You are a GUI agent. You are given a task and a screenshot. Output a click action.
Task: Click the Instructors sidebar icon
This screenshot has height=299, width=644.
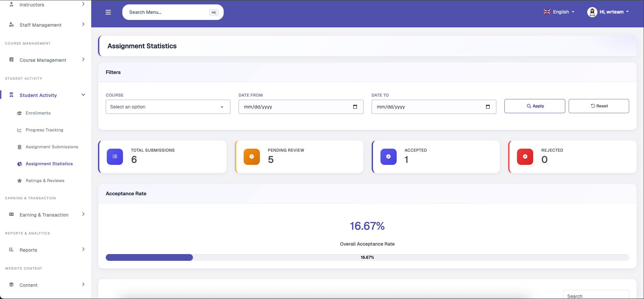11,4
